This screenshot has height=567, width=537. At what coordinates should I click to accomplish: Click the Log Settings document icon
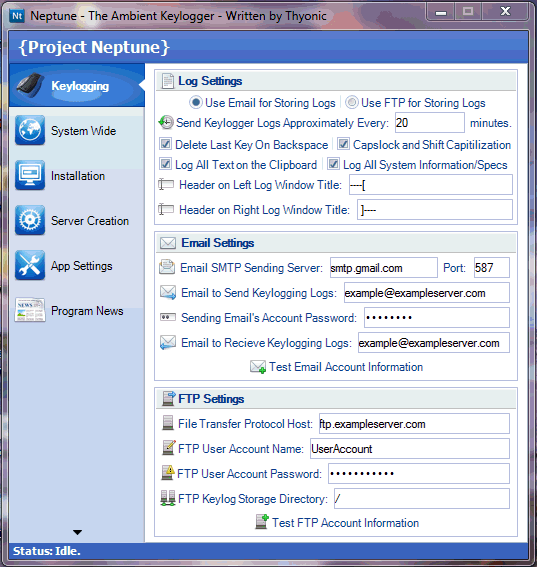pyautogui.click(x=167, y=81)
